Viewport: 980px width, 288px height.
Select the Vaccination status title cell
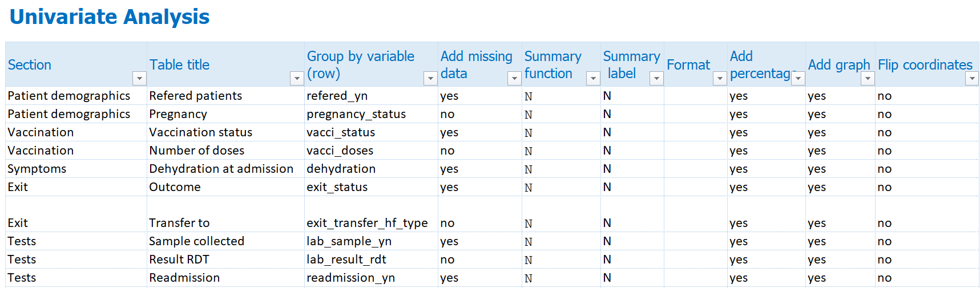[225, 132]
